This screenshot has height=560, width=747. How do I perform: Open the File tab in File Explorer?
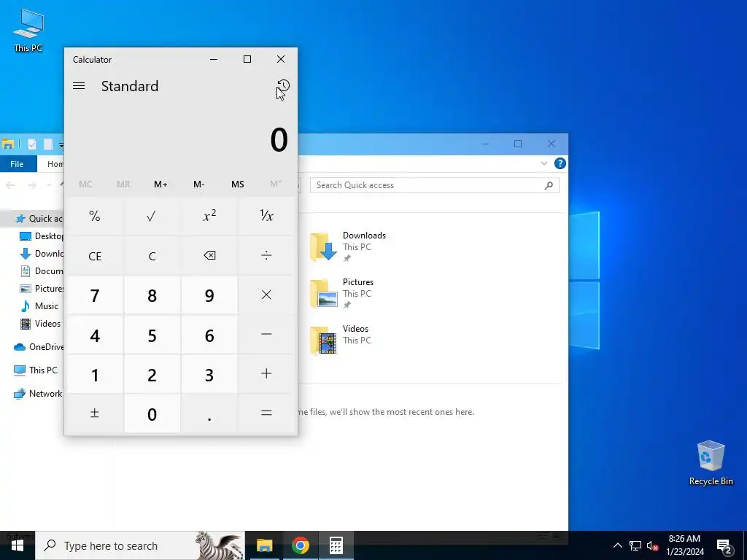18,164
